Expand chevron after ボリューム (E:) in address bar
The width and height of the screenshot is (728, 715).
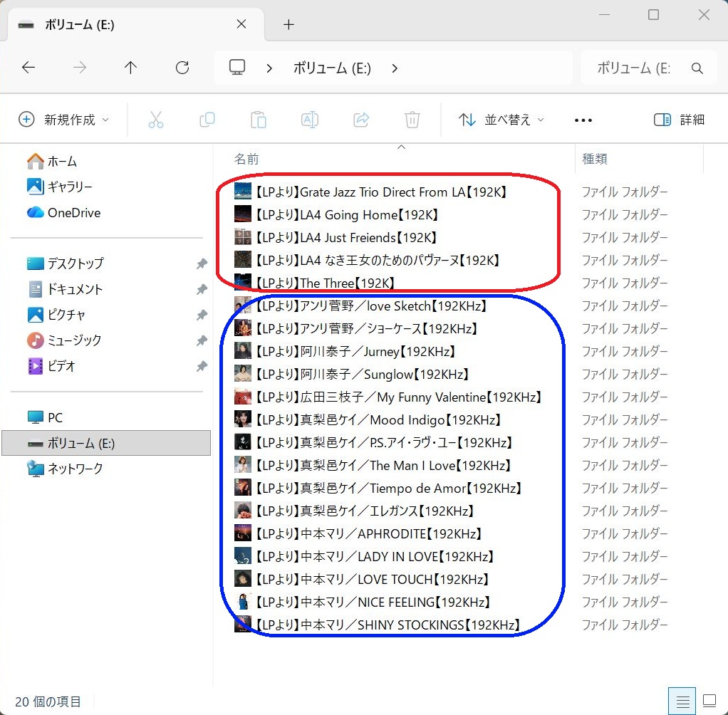tap(395, 68)
